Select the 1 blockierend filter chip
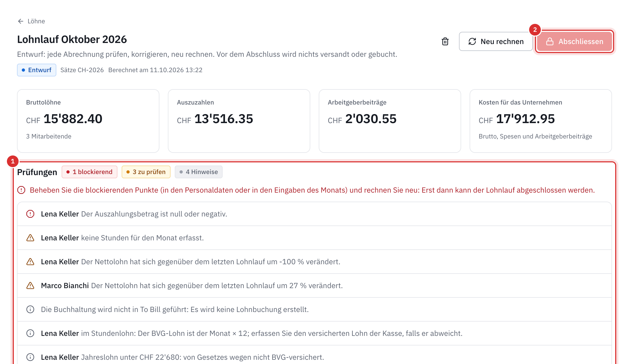The height and width of the screenshot is (364, 629). pyautogui.click(x=90, y=172)
